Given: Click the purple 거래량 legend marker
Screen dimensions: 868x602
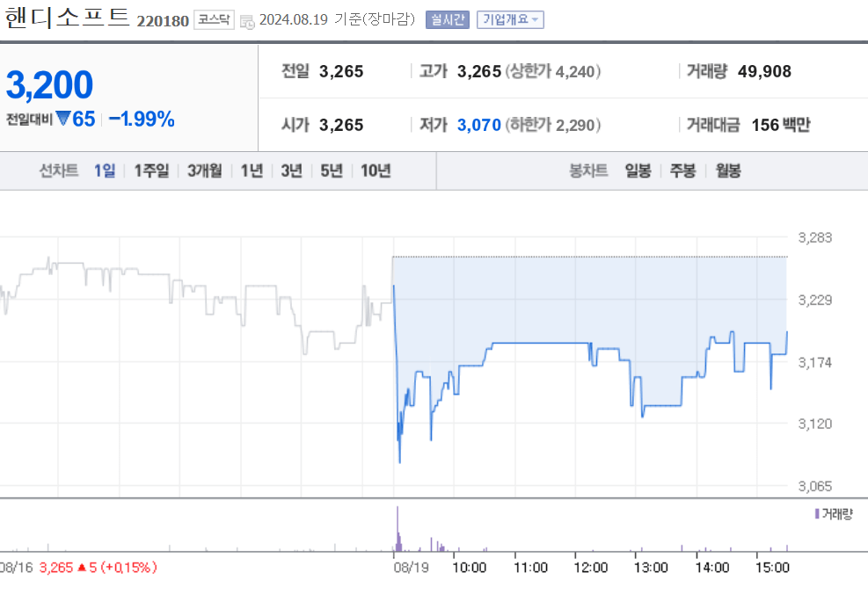Looking at the screenshot, I should coord(816,514).
